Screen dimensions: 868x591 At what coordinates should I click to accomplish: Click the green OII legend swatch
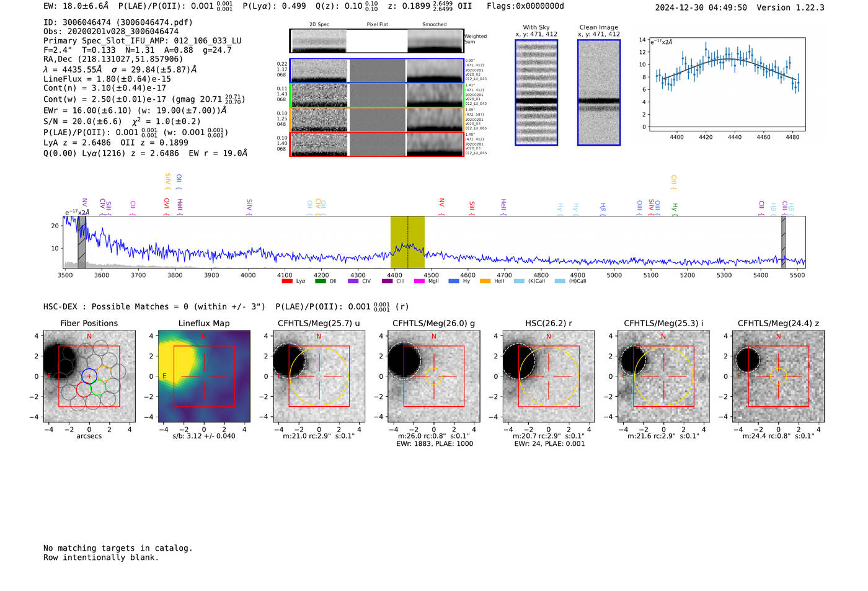click(320, 281)
